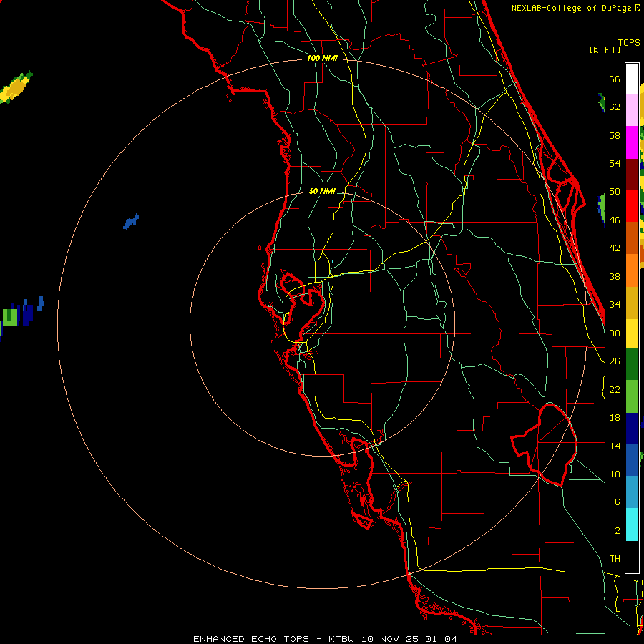Click the "50 NMI" range ring label
644x644 pixels.
pos(322,191)
